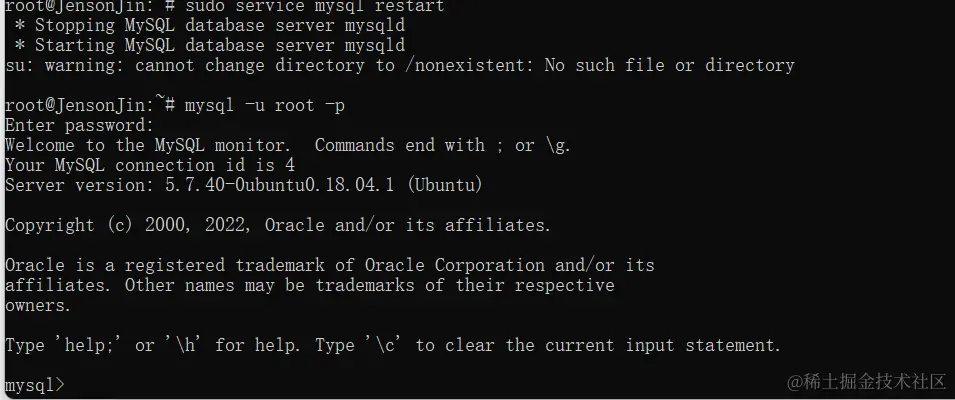
Task: Click the Copyright 2000, 2022 Oracle line
Action: pos(278,225)
